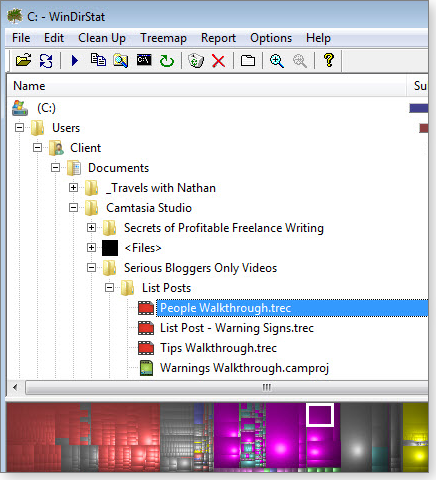The image size is (436, 480).
Task: Open the Help menu
Action: [x=318, y=38]
